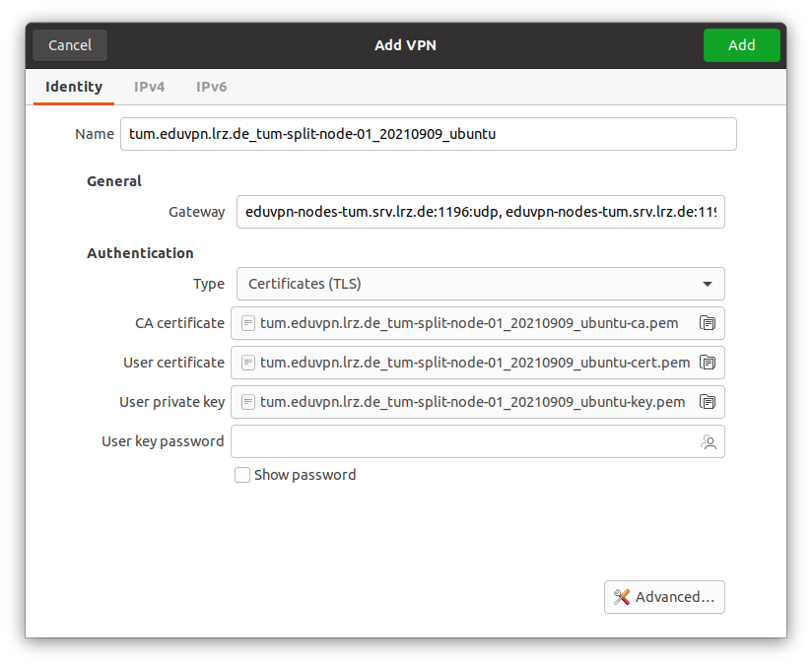Click the document icon before the ubuntu-ca.pem filename
The width and height of the screenshot is (812, 666).
pos(248,323)
